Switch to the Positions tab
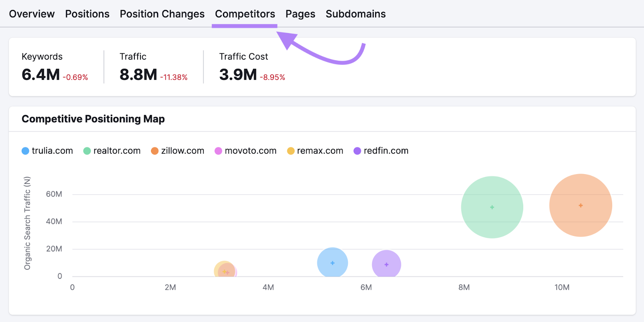 click(87, 14)
